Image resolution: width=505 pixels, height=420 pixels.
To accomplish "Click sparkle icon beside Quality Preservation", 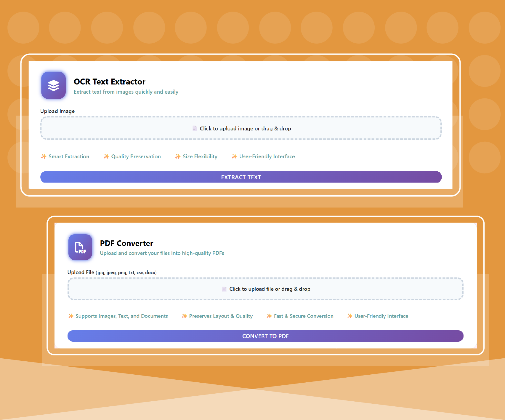I will point(106,156).
